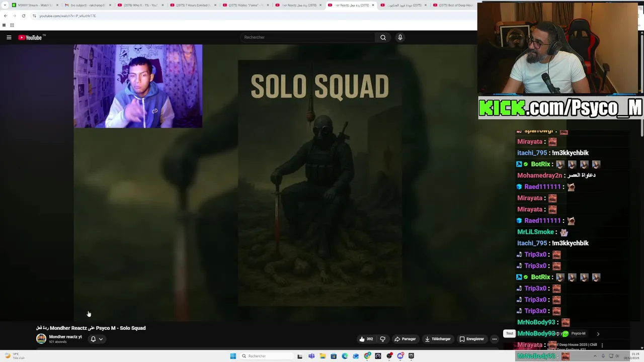
Task: Go back in the browser
Action: (x=6, y=16)
